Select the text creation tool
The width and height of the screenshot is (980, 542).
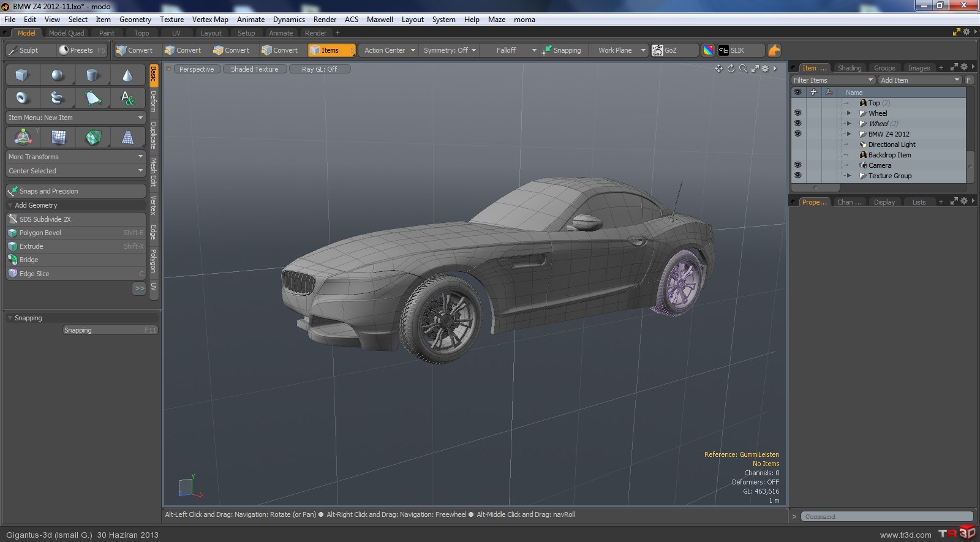pyautogui.click(x=127, y=97)
